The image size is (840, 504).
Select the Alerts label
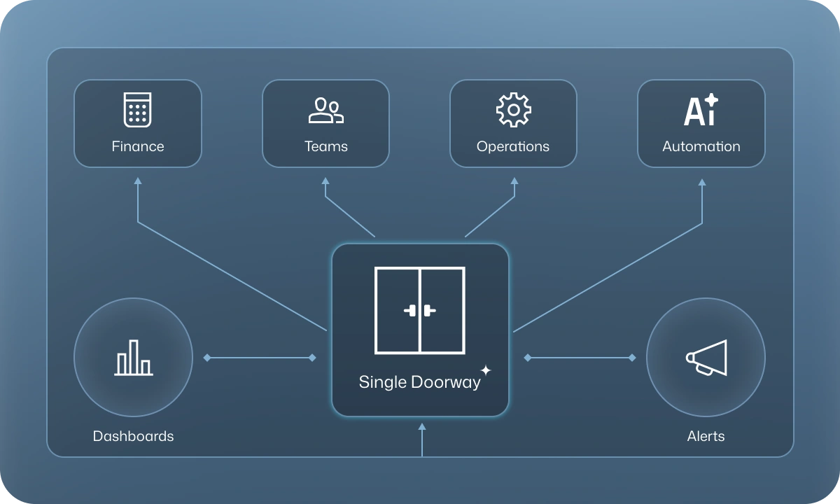(x=706, y=435)
